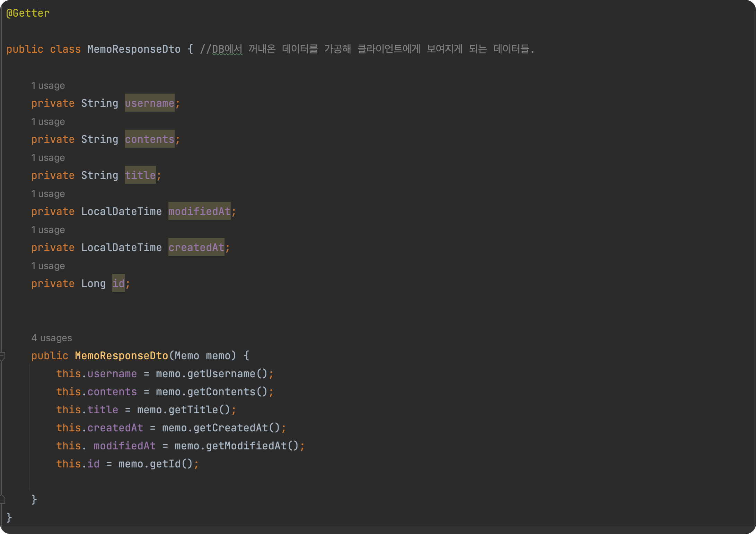Viewport: 756px width, 534px height.
Task: Click the Memo parameter type in constructor
Action: coord(187,356)
